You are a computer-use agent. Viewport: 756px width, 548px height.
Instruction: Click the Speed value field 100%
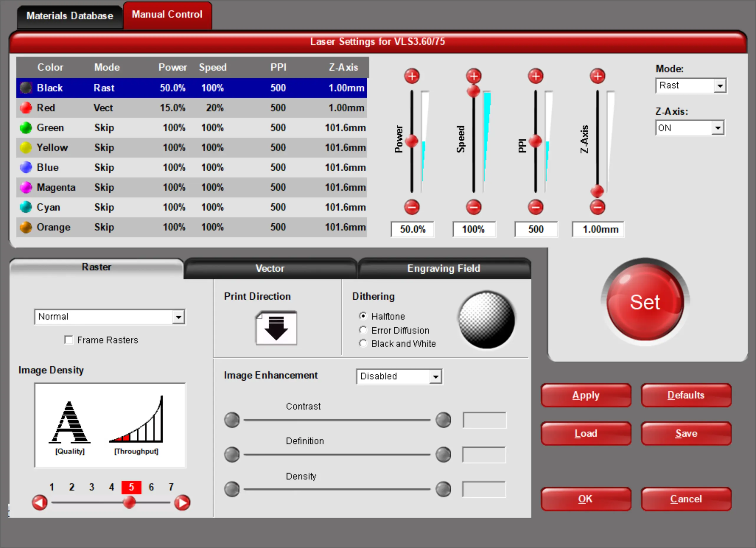click(474, 229)
